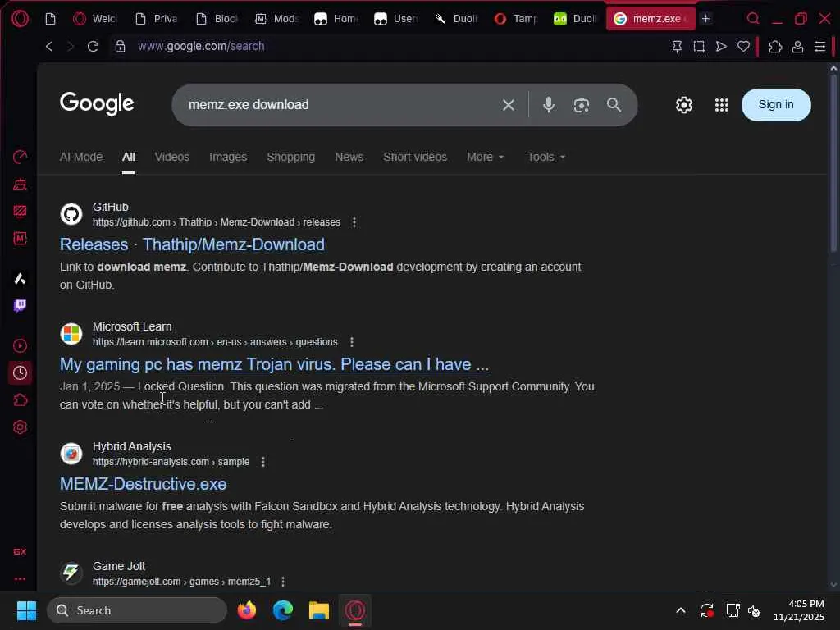840x630 pixels.
Task: Click the Google logo
Action: click(97, 104)
